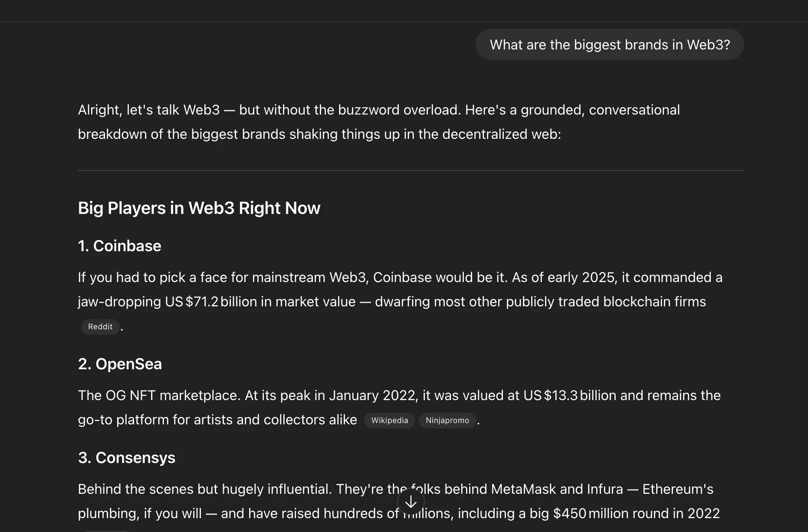808x532 pixels.
Task: Click the heading 'Big Players in Web3 Right Now'
Action: tap(199, 208)
